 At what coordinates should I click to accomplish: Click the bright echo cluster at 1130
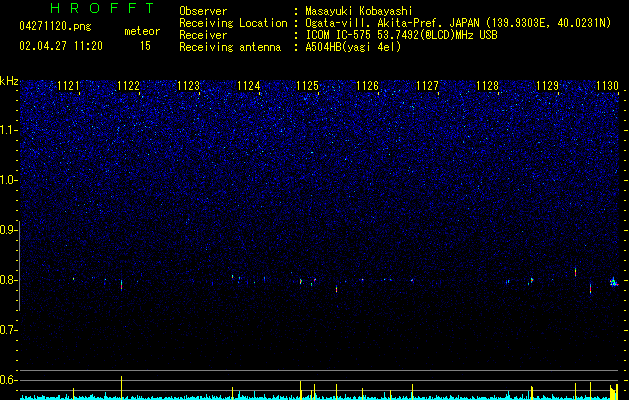(614, 282)
